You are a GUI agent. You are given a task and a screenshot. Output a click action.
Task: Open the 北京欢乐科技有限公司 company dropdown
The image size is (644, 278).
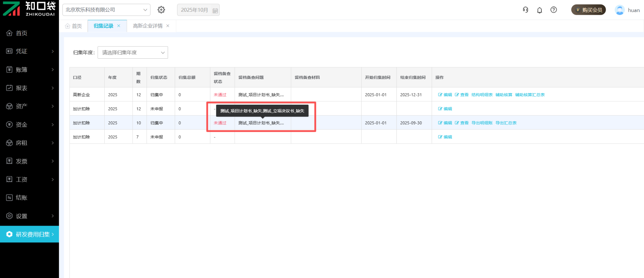[106, 10]
